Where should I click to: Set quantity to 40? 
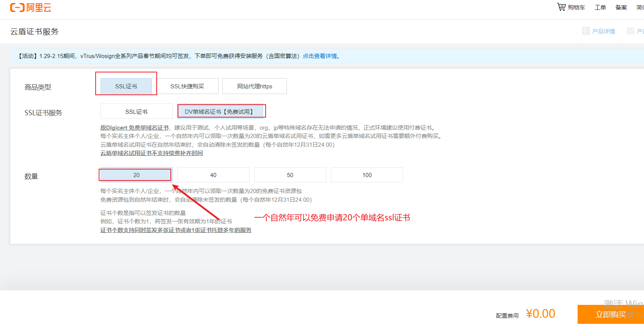click(213, 175)
